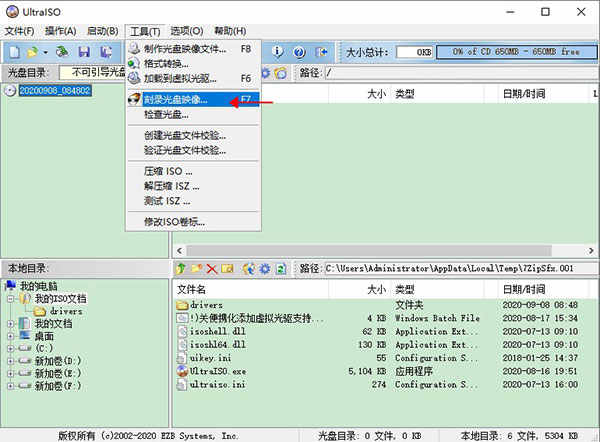This screenshot has width=600, height=442.
Task: Expand the 新加卷(E:) tree node
Action: point(11,373)
